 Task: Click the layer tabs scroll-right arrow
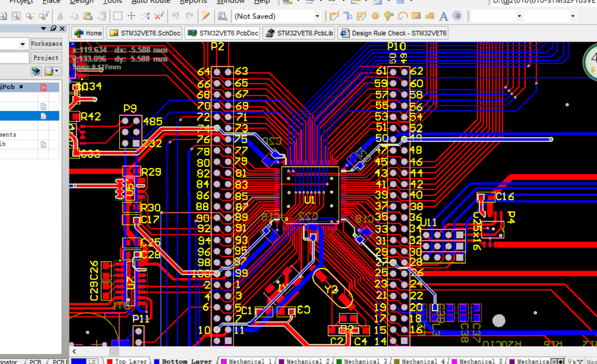coord(561,361)
